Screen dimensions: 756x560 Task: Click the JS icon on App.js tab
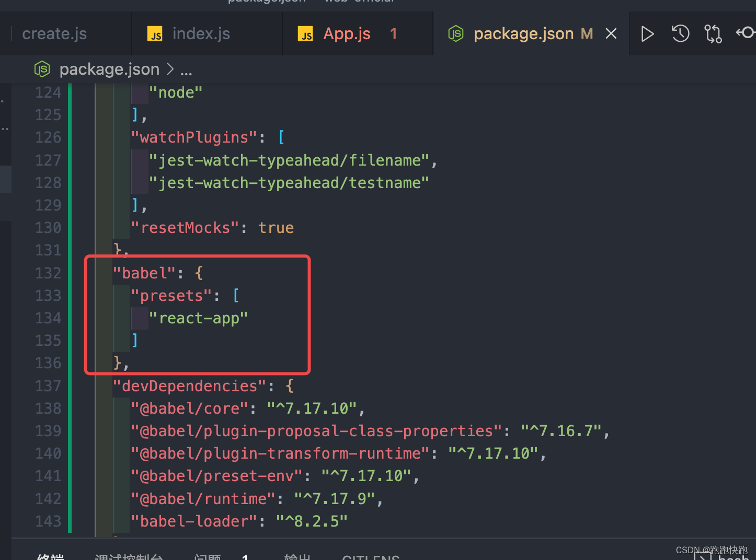point(305,34)
